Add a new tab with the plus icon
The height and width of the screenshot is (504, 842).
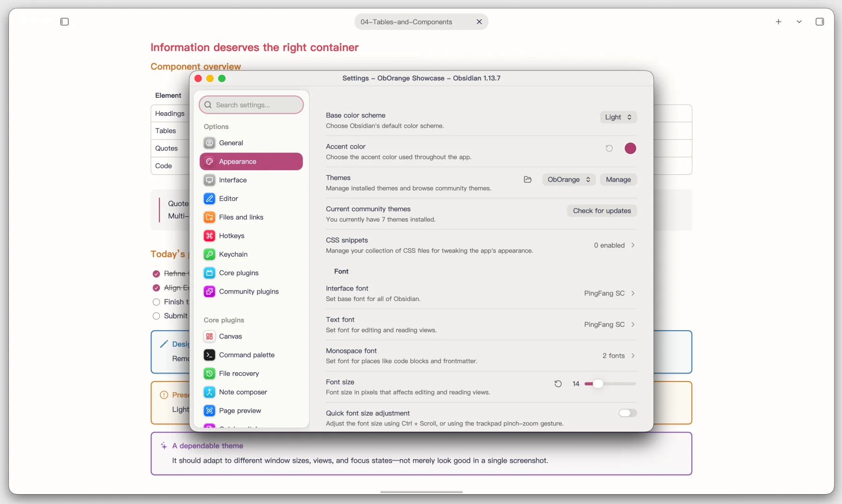[x=778, y=22]
